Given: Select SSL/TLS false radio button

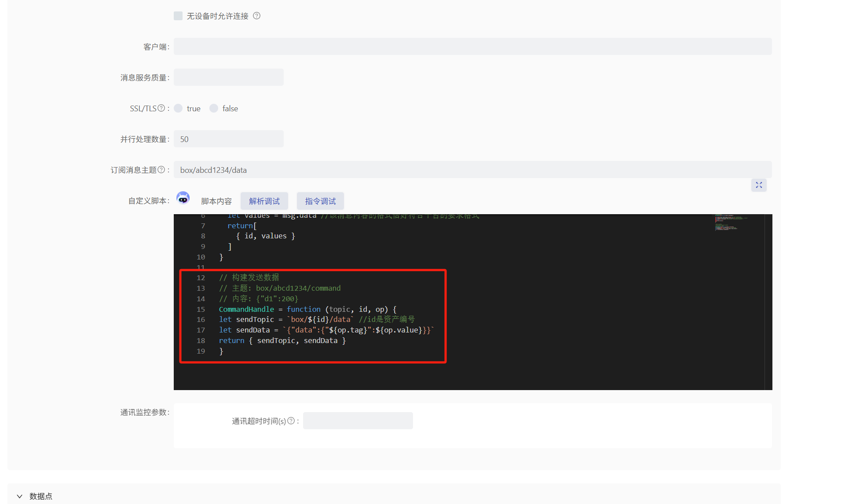Looking at the screenshot, I should [214, 108].
